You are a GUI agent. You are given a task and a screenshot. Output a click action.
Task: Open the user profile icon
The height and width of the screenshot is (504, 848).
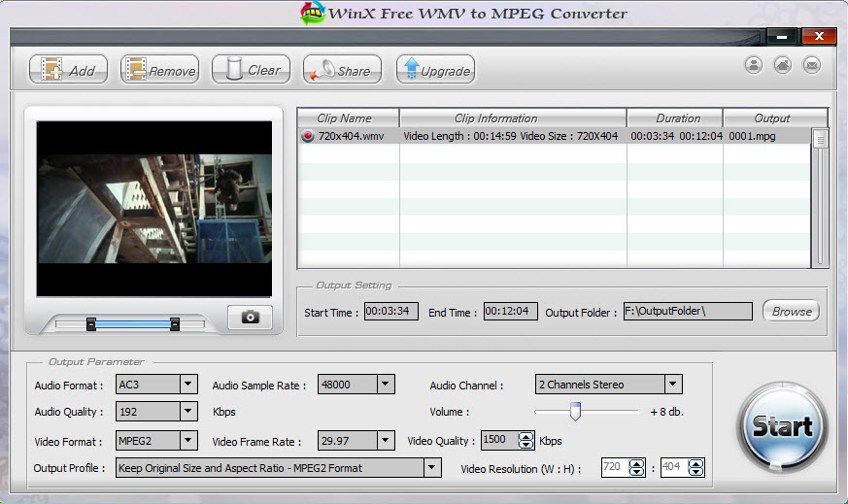tap(754, 65)
